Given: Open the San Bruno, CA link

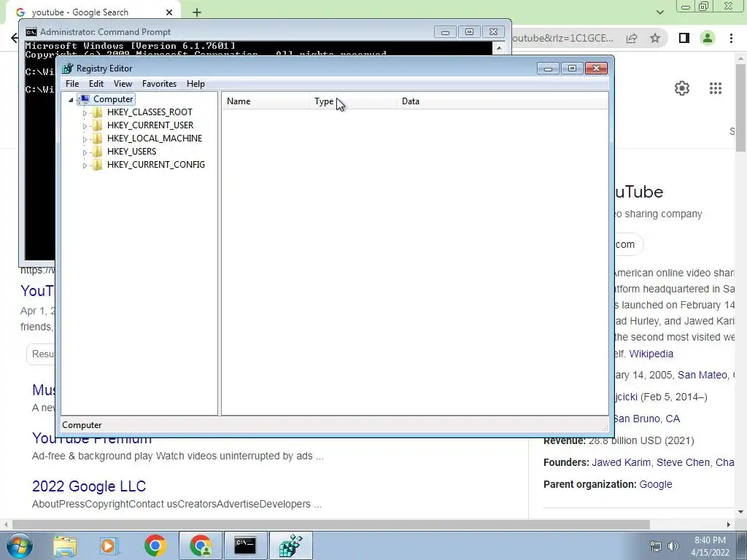Looking at the screenshot, I should [x=646, y=419].
